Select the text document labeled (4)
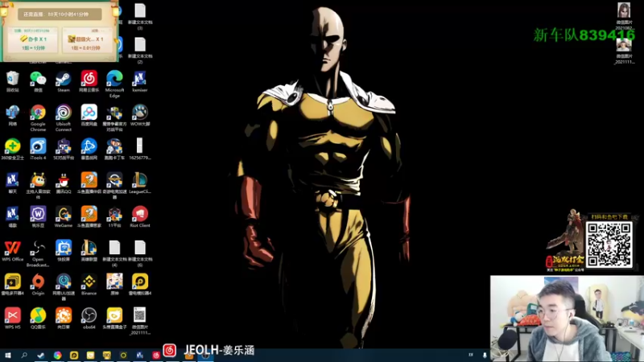 coord(114,253)
